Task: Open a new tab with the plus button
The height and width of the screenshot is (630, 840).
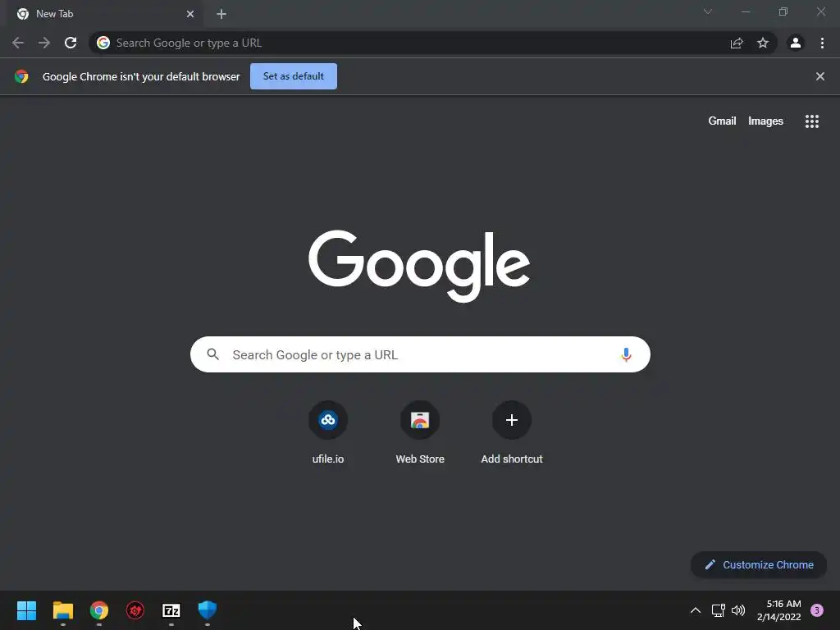Action: [221, 14]
